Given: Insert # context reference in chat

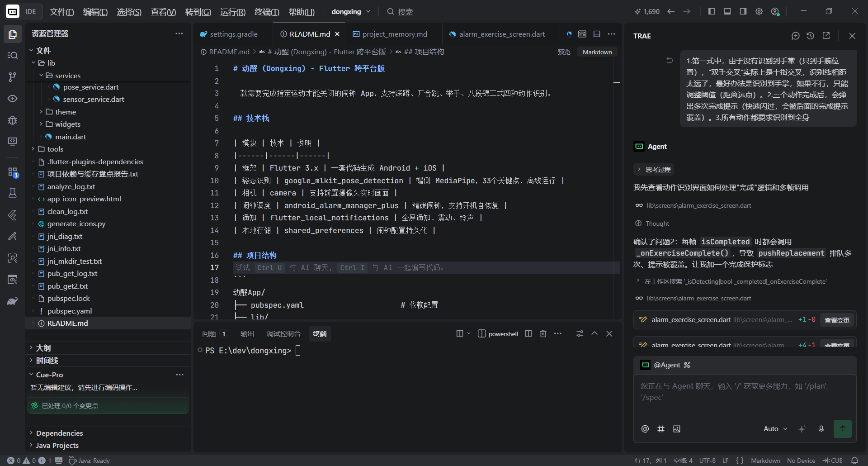Looking at the screenshot, I should pos(661,429).
